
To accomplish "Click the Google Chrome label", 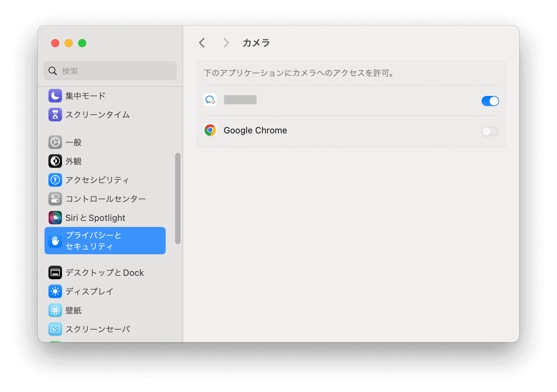I will (x=255, y=130).
